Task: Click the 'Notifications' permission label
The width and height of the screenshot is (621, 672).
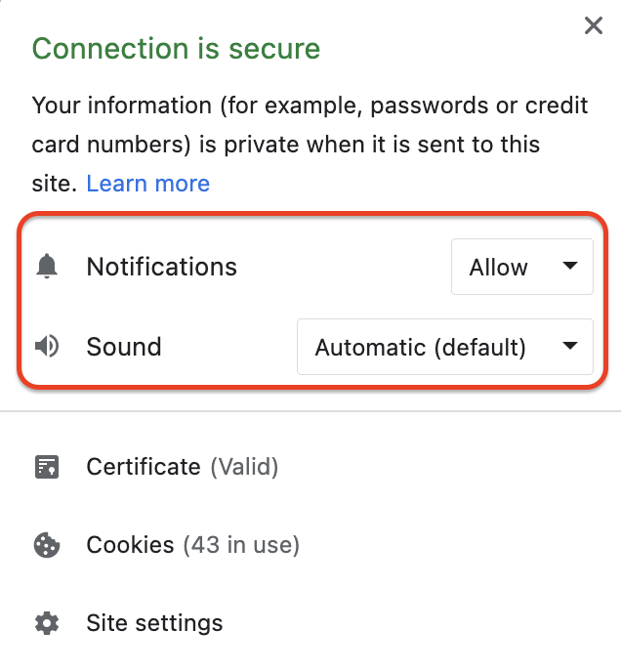Action: click(161, 267)
